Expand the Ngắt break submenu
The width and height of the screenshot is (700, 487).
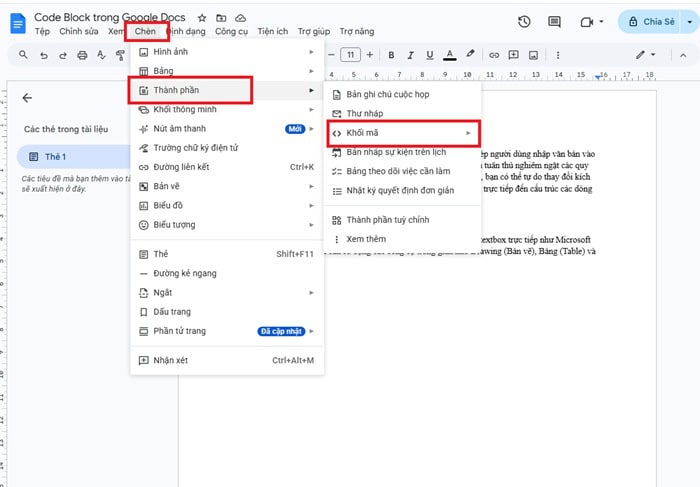point(227,292)
